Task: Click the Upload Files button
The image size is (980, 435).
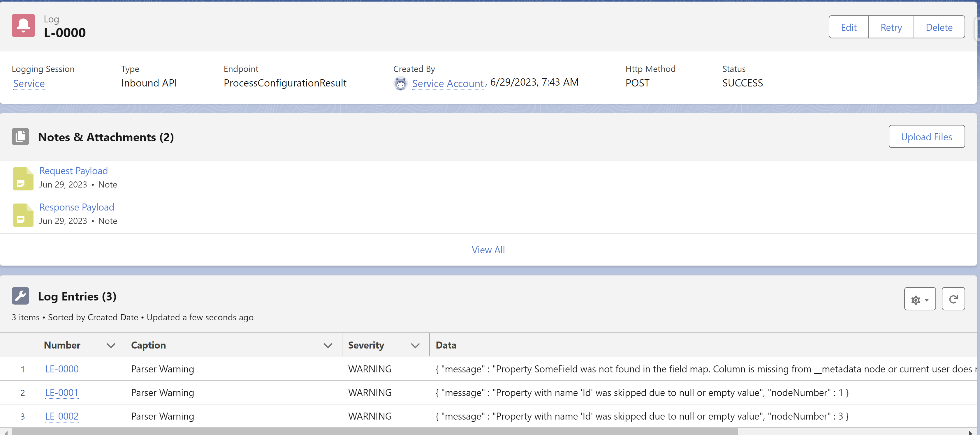Action: (x=926, y=137)
